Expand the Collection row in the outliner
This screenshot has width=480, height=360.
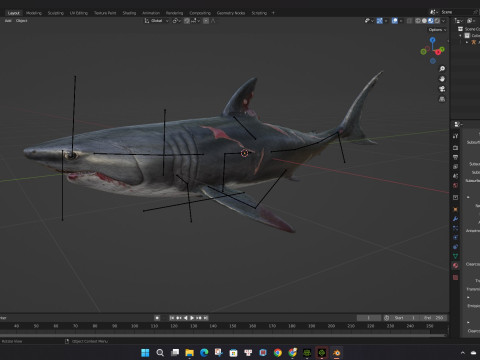461,35
